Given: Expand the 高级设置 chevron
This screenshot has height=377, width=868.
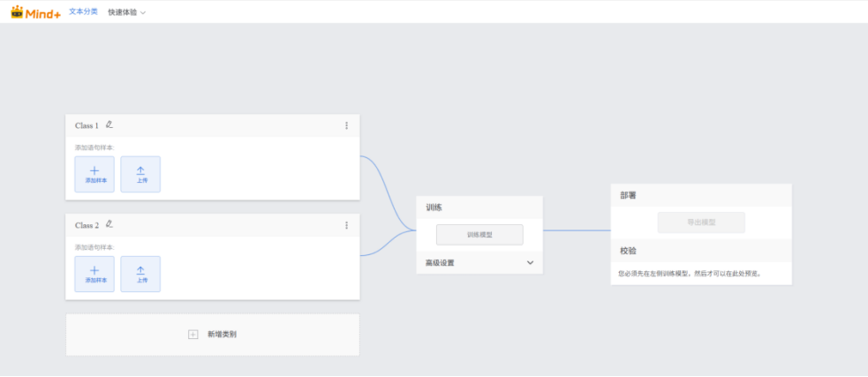Looking at the screenshot, I should [x=530, y=262].
